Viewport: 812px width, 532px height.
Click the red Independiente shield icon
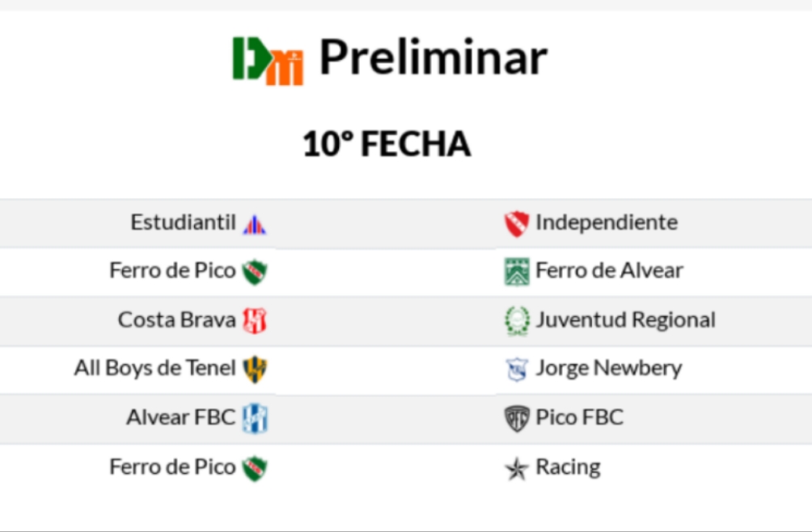pos(516,224)
